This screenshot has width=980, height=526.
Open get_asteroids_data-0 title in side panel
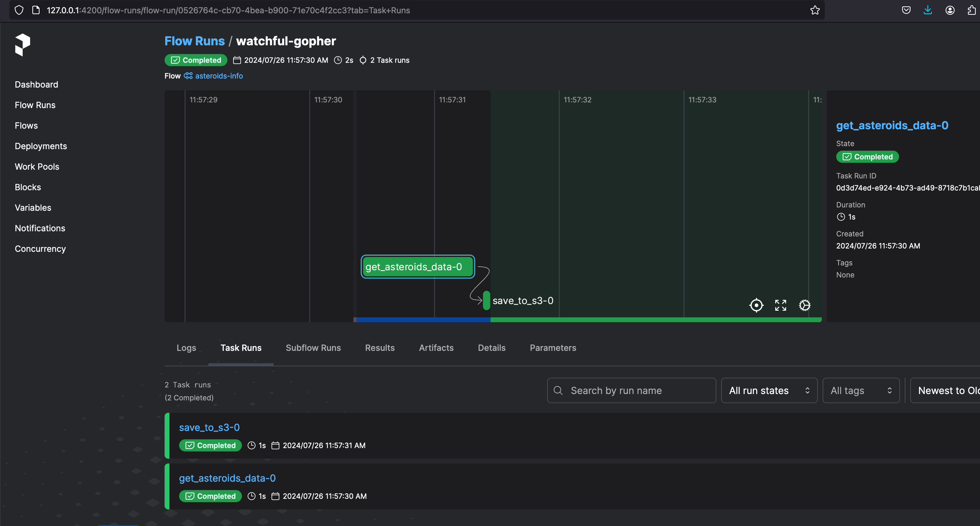892,125
